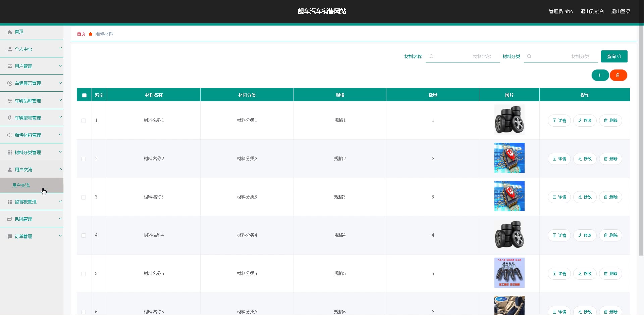Click 首页 link in the breadcrumb
This screenshot has width=644, height=315.
81,34
